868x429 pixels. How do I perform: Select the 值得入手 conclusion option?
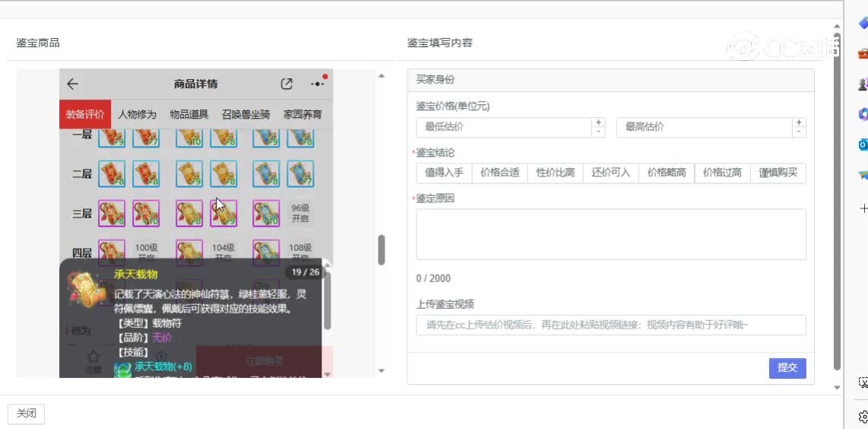(444, 173)
